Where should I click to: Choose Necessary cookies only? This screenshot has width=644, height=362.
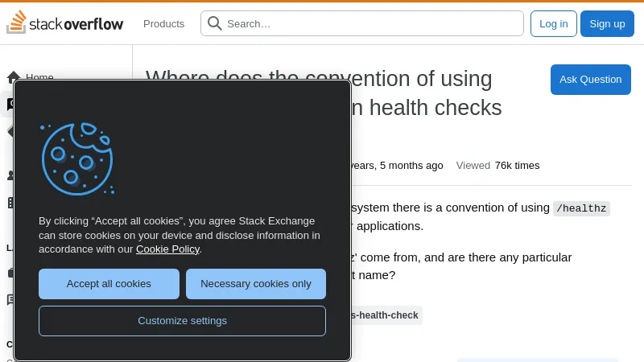256,284
